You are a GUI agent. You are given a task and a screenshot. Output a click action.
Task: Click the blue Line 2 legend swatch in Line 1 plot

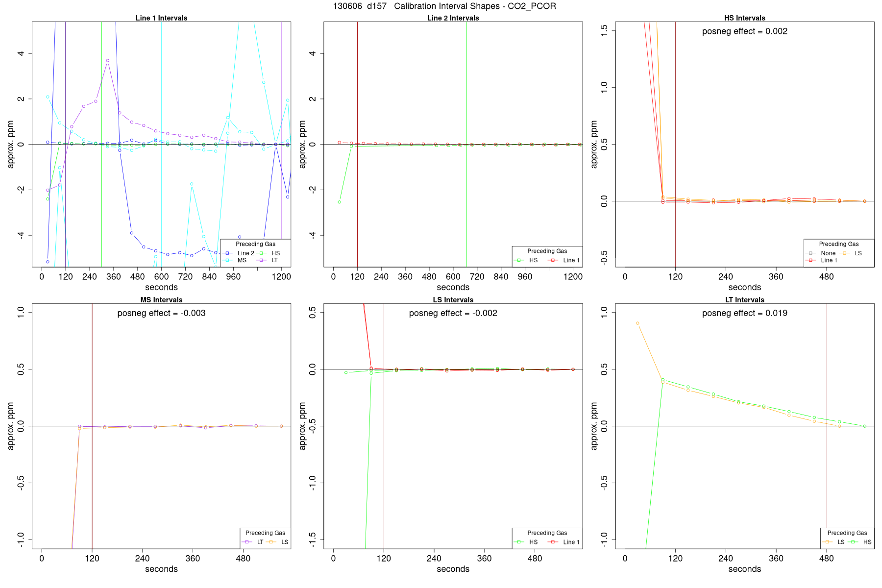[228, 253]
